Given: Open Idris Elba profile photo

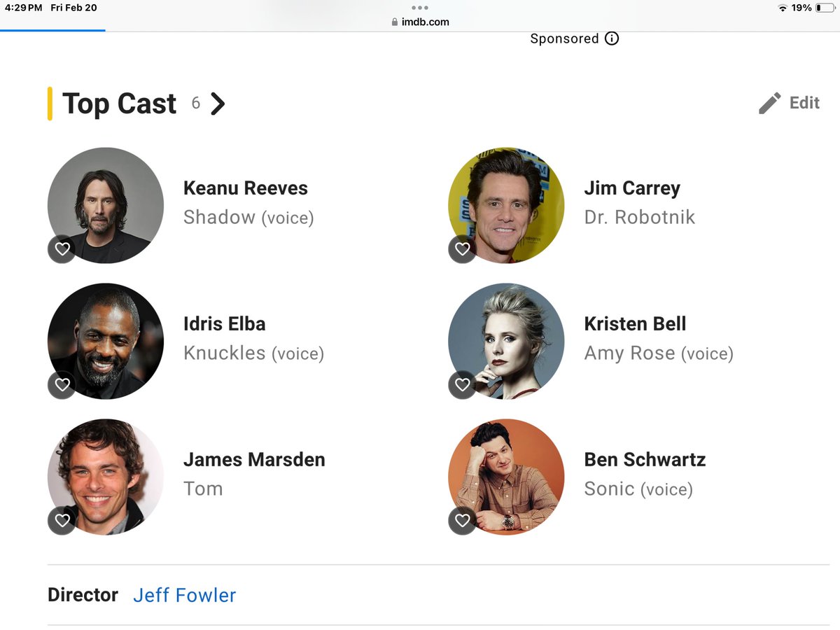Looking at the screenshot, I should [106, 341].
